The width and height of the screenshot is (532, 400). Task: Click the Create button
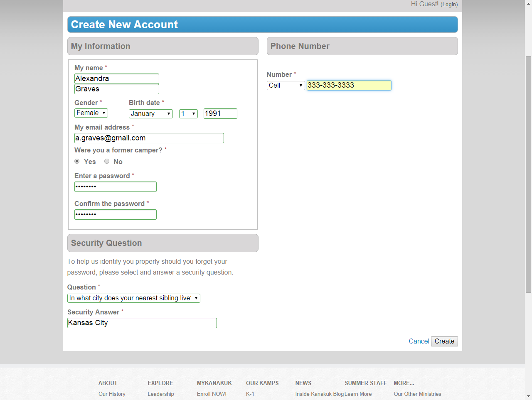click(444, 341)
